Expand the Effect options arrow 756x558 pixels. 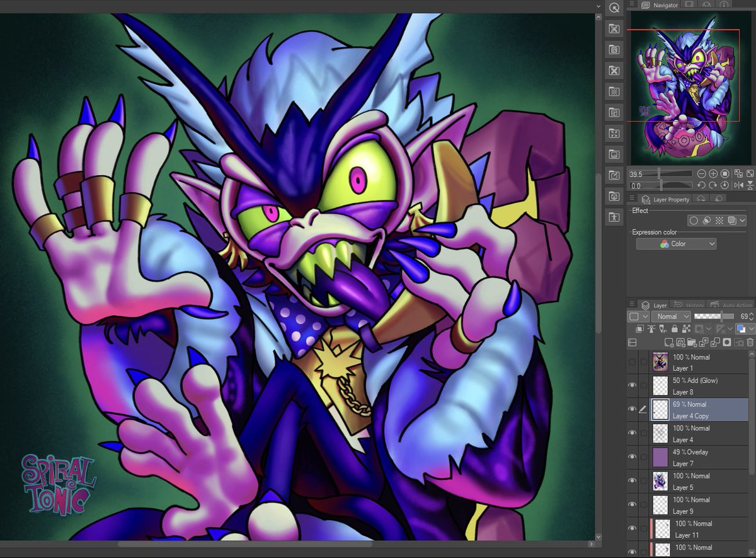click(x=743, y=220)
